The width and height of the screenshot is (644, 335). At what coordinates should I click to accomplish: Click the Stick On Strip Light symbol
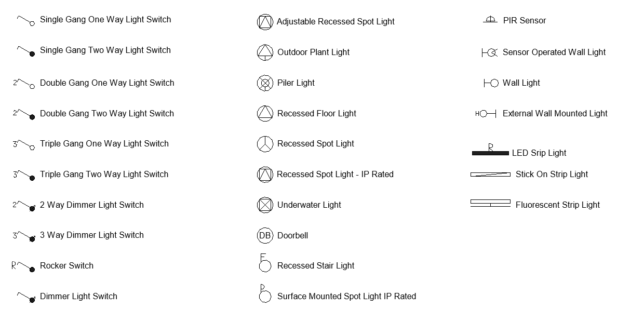point(490,175)
